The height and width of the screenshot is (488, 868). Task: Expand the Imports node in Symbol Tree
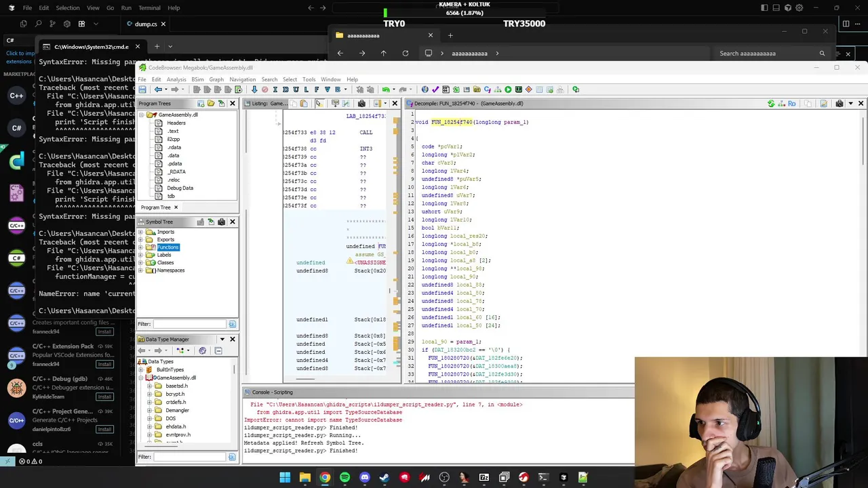(140, 232)
